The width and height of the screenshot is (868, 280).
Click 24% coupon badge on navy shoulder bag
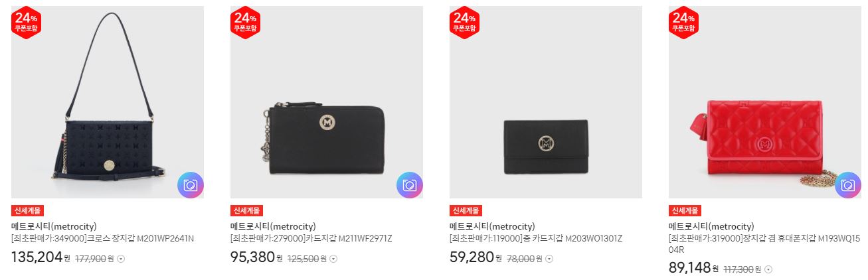(x=27, y=23)
